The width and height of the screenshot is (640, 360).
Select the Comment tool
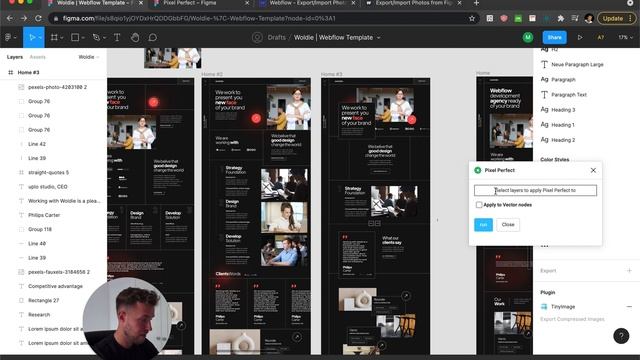pos(153,38)
